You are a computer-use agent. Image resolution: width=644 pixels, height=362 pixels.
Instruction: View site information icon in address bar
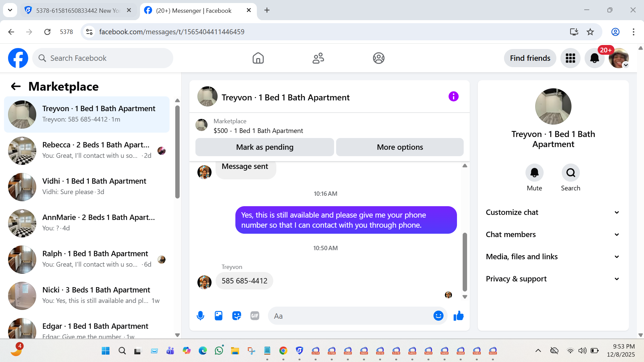point(89,32)
